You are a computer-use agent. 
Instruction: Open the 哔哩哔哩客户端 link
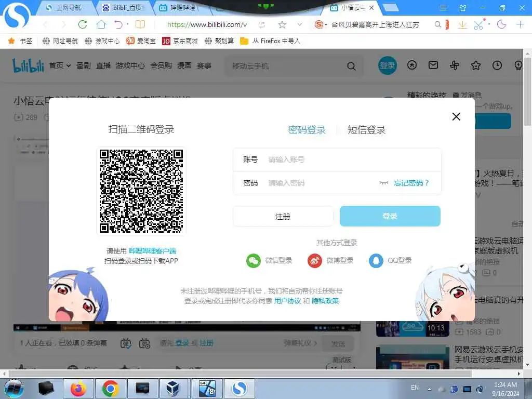pyautogui.click(x=152, y=251)
